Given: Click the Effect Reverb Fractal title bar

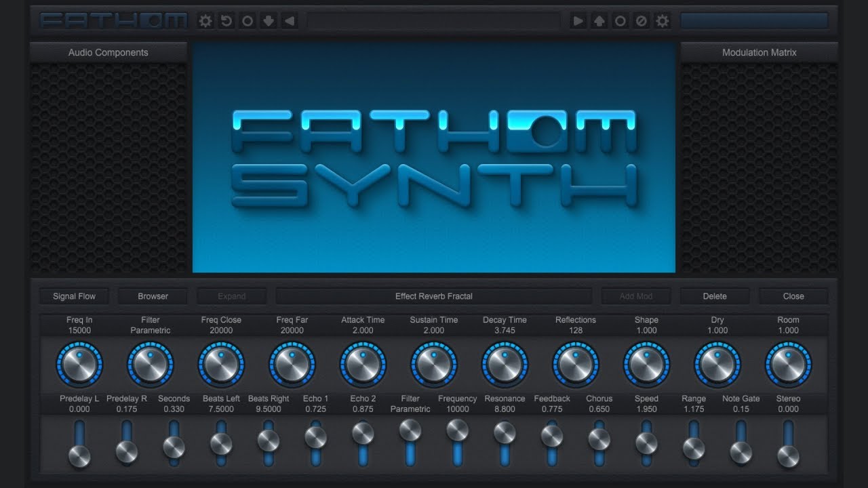Looking at the screenshot, I should (434, 296).
